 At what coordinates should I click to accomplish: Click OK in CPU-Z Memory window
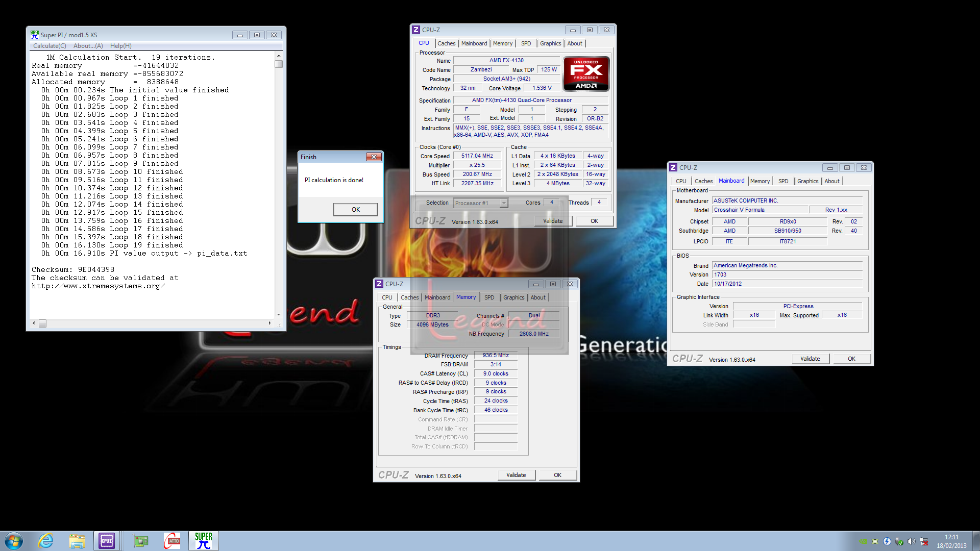tap(558, 475)
